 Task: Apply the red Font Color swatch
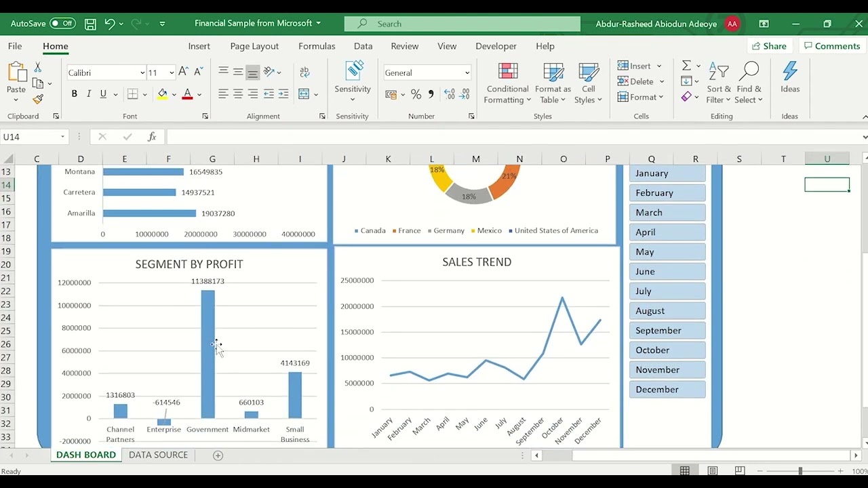pyautogui.click(x=187, y=94)
